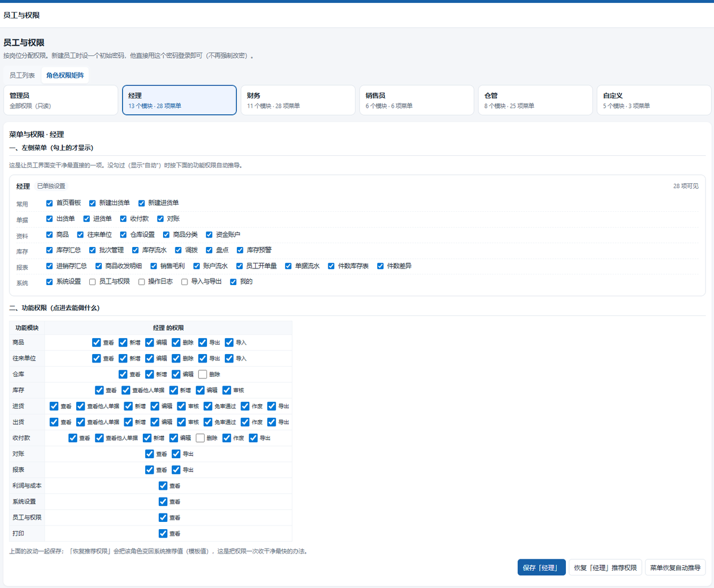Select the 管理员 role card
Screen dimensions: 714x588
[61, 100]
